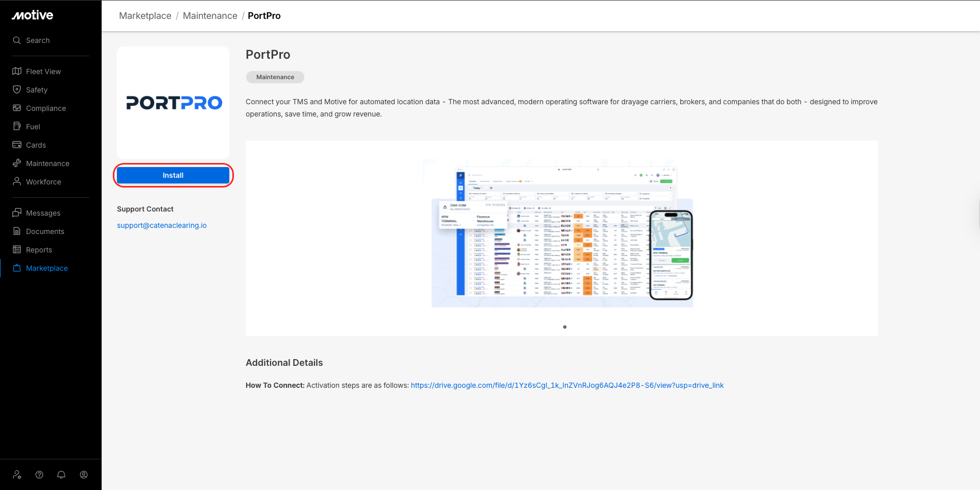Click the PortPro dashboard screenshot
The height and width of the screenshot is (490, 980).
coord(562,233)
